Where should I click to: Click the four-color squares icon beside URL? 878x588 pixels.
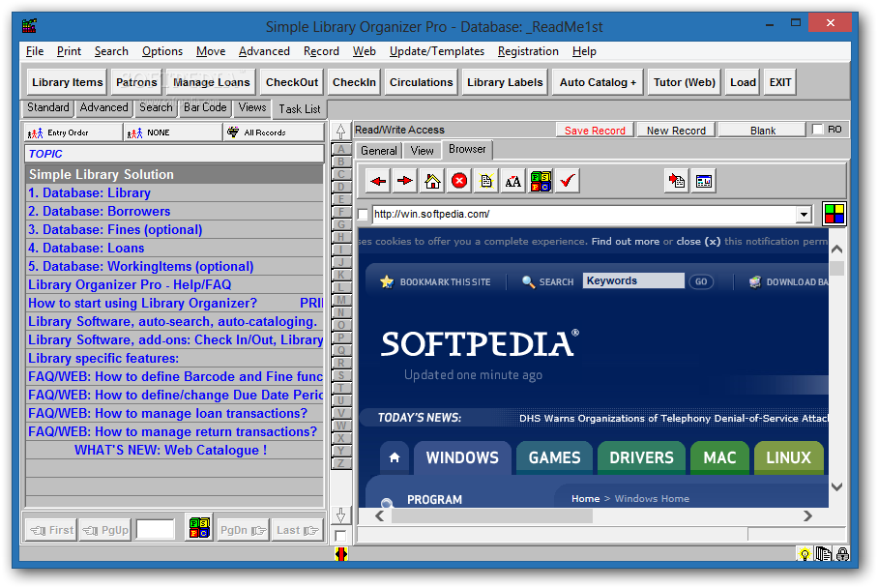[x=834, y=214]
